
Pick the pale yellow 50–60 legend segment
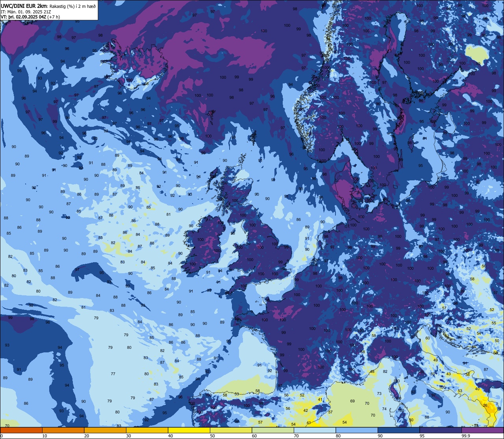click(x=231, y=430)
